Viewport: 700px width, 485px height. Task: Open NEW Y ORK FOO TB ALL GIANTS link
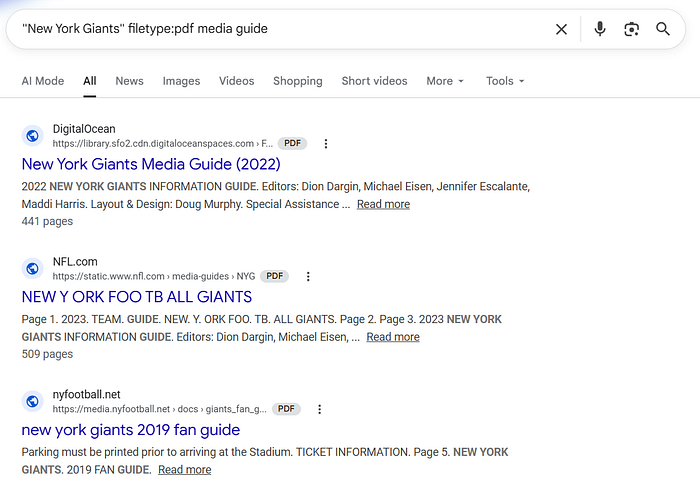137,297
